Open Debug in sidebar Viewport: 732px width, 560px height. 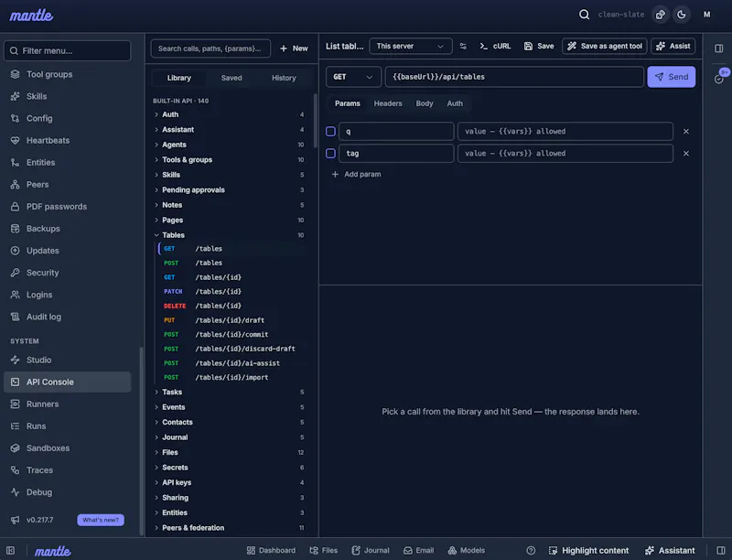click(67, 492)
